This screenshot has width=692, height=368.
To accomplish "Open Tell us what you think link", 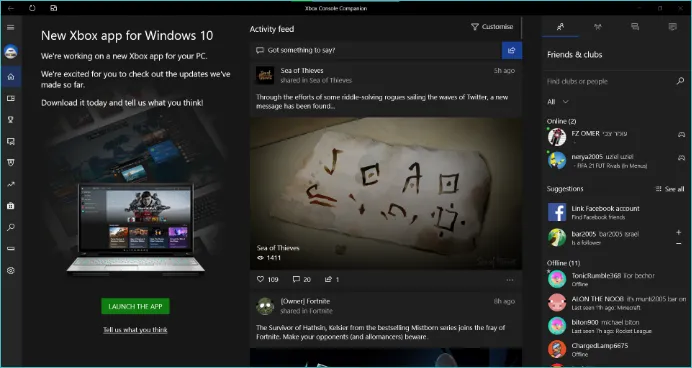I will [x=135, y=330].
